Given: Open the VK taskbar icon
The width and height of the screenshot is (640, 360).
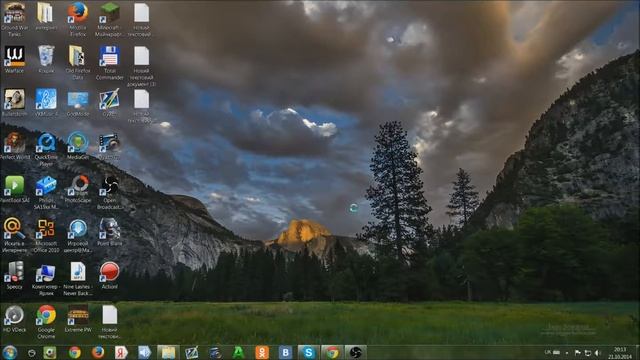Looking at the screenshot, I should 285,352.
